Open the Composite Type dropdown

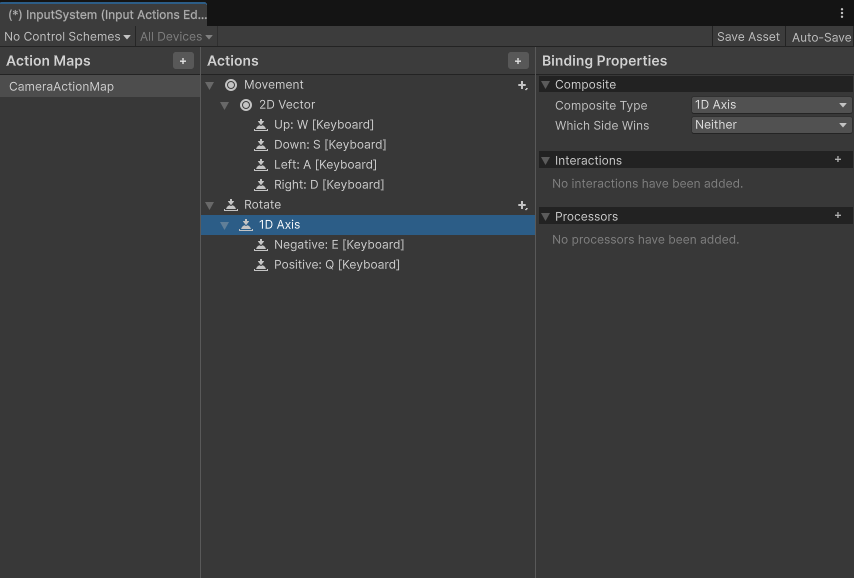[771, 105]
